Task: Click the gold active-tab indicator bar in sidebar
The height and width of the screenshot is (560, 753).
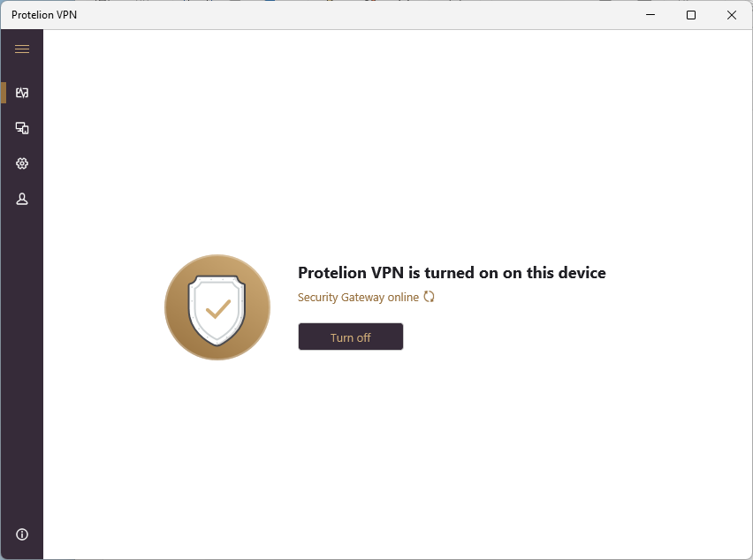Action: pyautogui.click(x=4, y=93)
